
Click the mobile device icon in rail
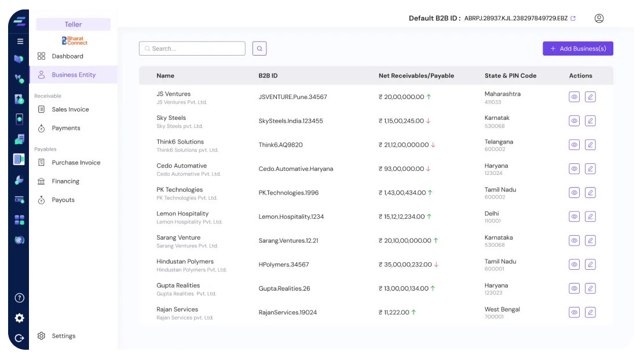point(19,119)
